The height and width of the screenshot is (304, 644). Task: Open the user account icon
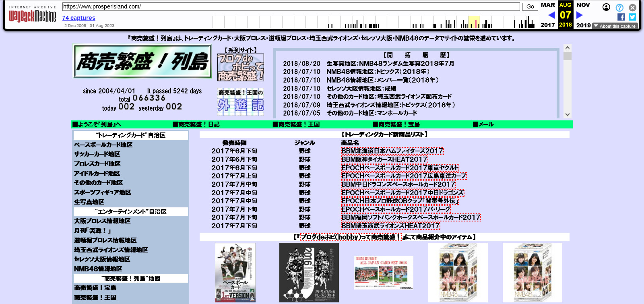[x=606, y=7]
